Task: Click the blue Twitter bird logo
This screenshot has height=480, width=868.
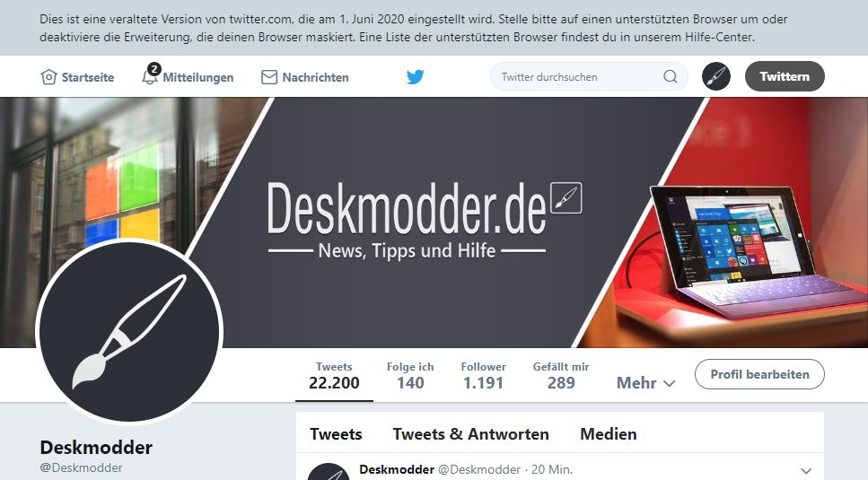Action: click(416, 77)
